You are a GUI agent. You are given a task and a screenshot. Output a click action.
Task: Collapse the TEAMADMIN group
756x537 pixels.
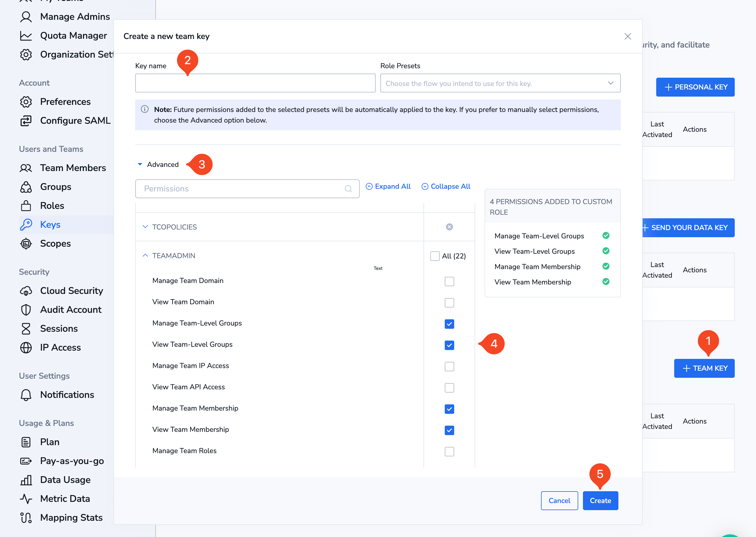pos(145,256)
